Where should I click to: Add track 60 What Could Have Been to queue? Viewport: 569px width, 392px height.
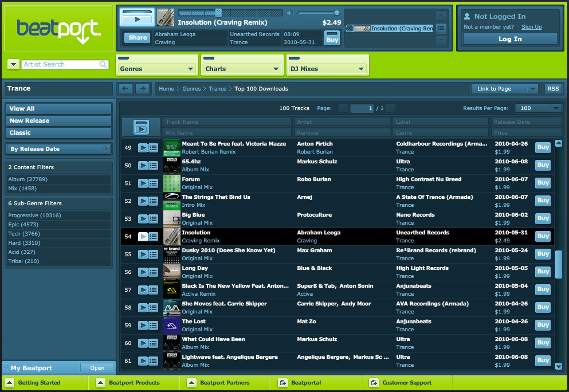(x=153, y=343)
